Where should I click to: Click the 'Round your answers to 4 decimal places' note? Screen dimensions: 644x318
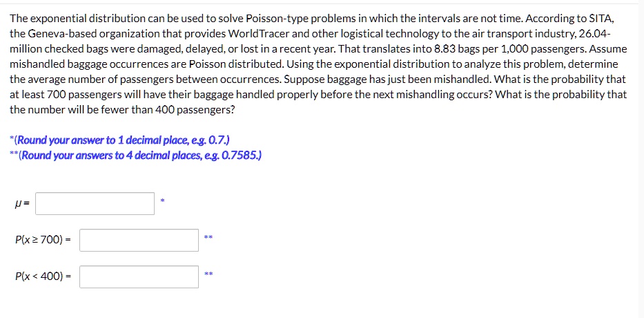135,156
